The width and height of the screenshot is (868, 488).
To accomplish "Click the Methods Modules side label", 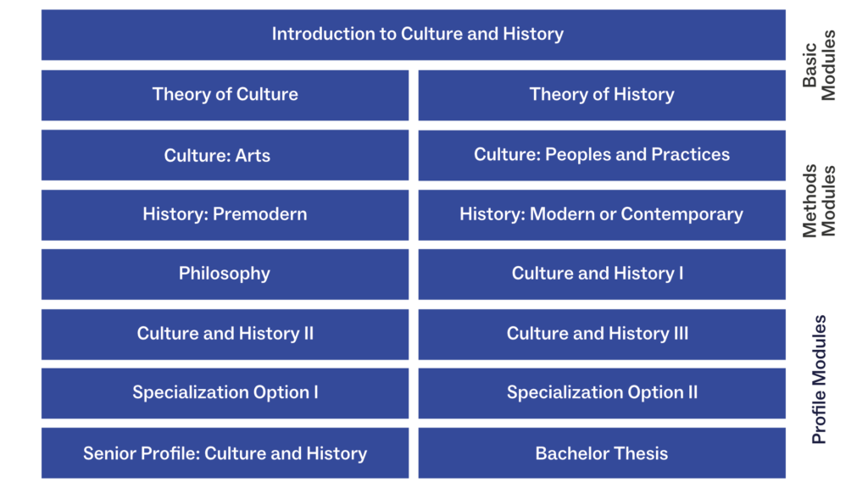I will point(819,201).
